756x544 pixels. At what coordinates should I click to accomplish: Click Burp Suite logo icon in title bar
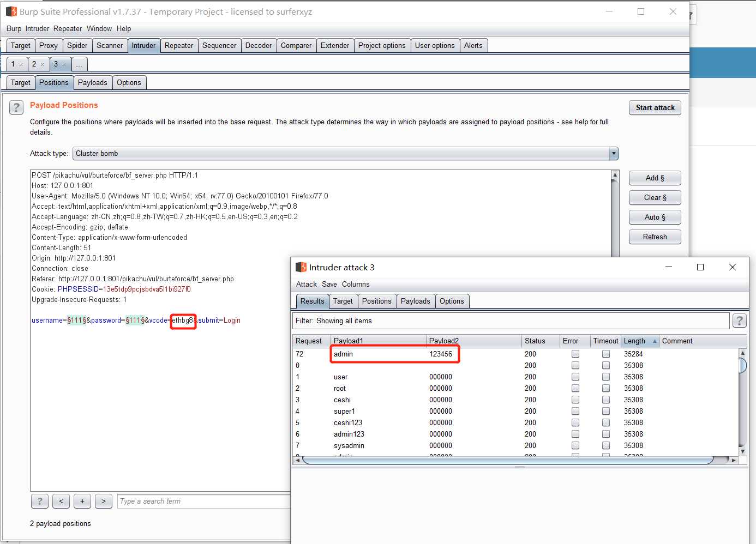11,11
